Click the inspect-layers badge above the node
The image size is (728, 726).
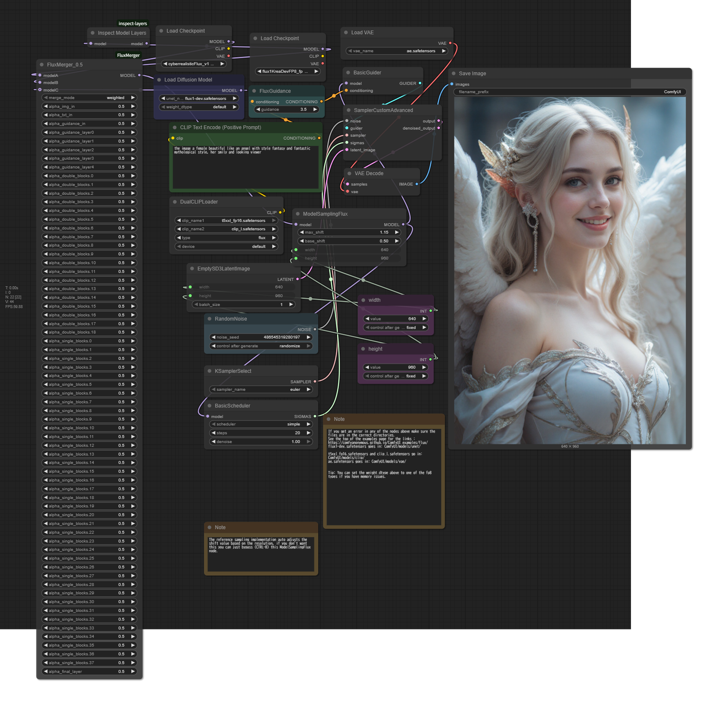coord(133,23)
